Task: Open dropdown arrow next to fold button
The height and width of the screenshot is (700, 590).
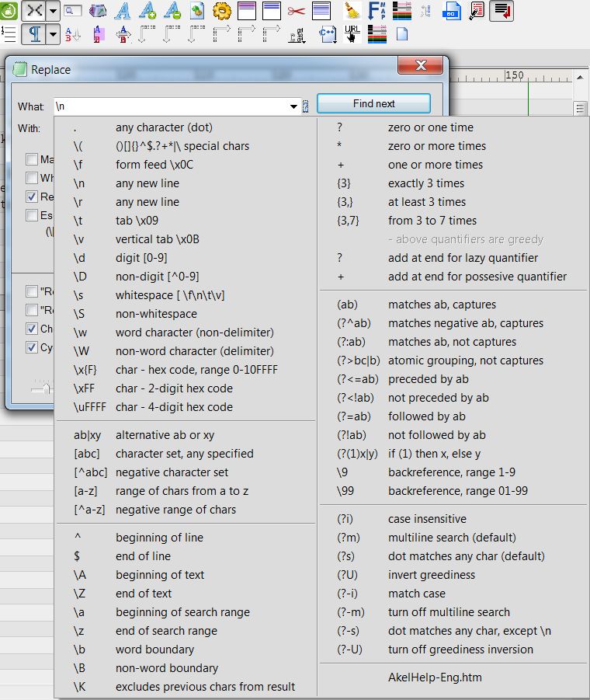Action: point(53,11)
